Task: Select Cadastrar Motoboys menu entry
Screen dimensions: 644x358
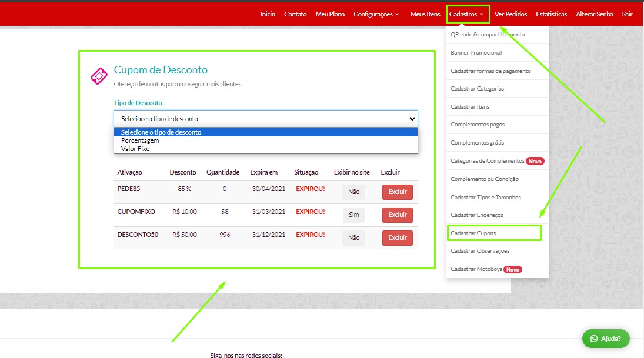Action: [x=476, y=269]
